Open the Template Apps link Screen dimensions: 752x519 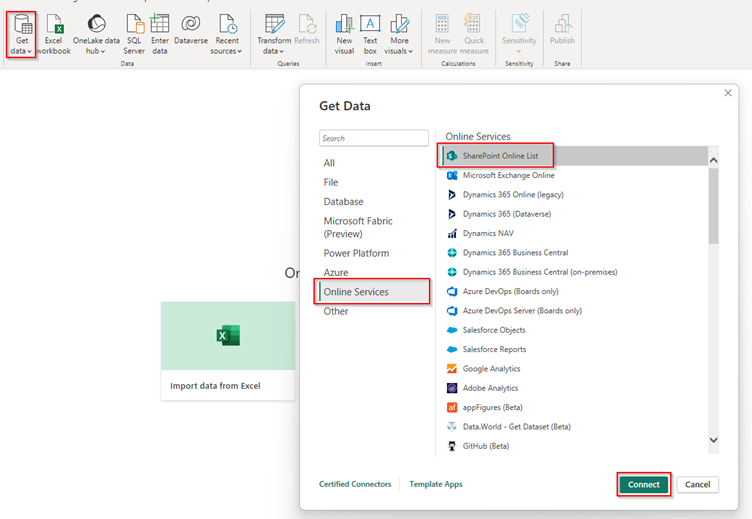click(x=436, y=484)
